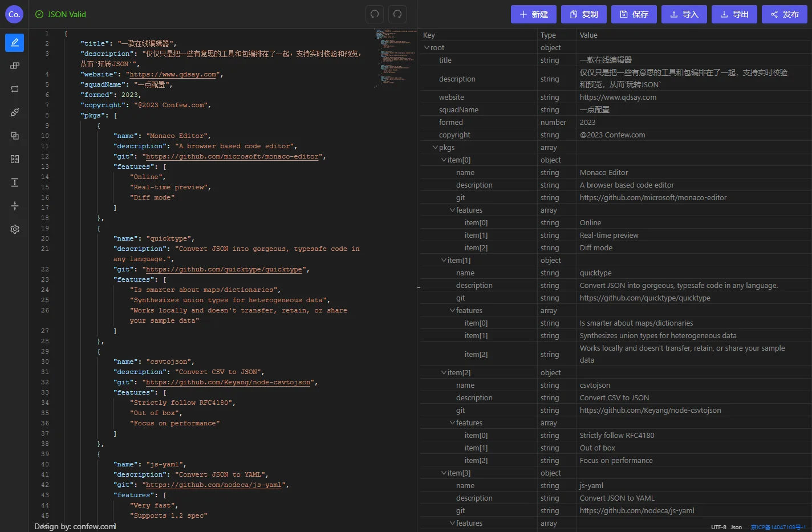The image size is (812, 532).
Task: Click the value 'Monaco Editor' in tree
Action: [604, 172]
